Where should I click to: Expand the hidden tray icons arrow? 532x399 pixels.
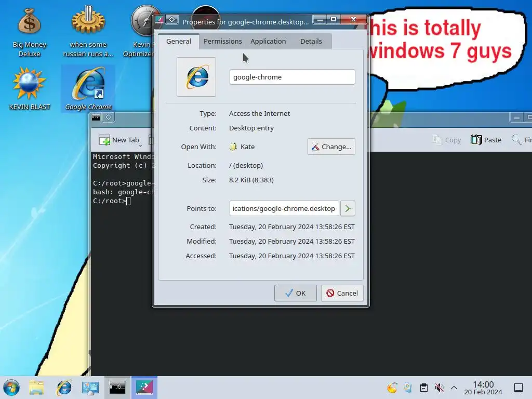[x=454, y=388]
